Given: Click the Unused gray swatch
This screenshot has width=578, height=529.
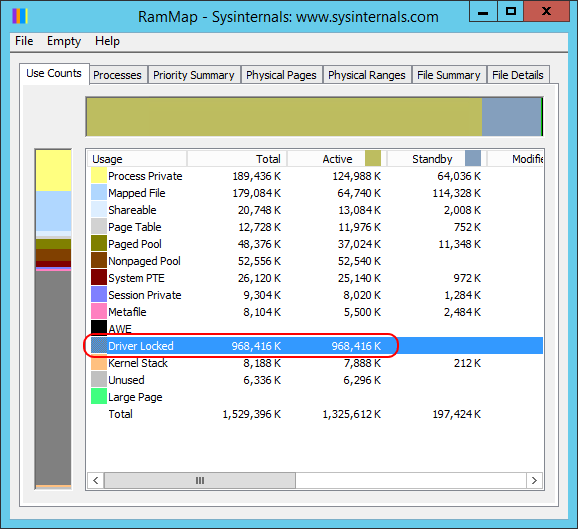Looking at the screenshot, I should 99,380.
